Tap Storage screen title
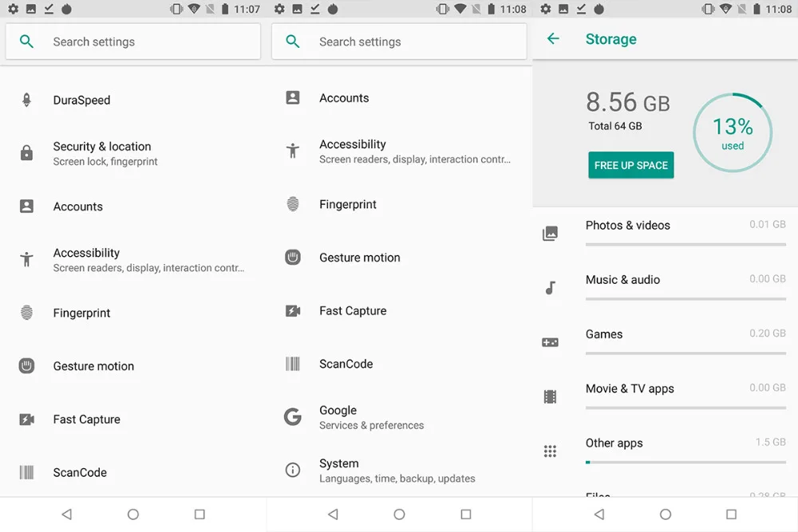The width and height of the screenshot is (798, 532). click(610, 38)
